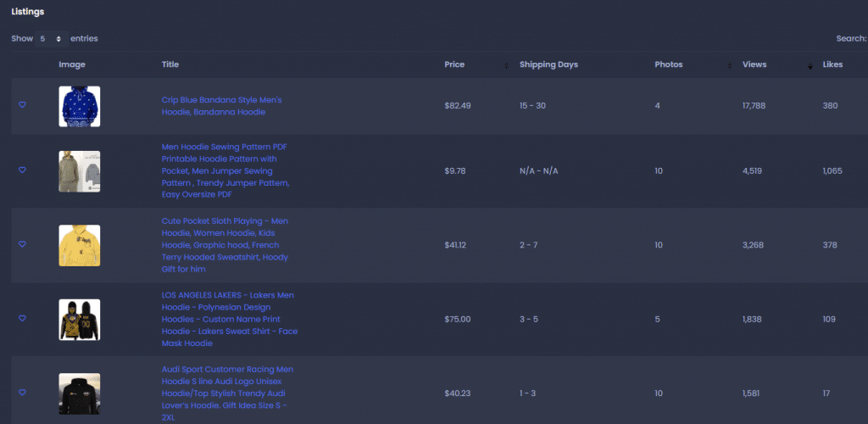The width and height of the screenshot is (868, 424).
Task: Click the 2 - 7 shipping days cell
Action: pos(528,245)
